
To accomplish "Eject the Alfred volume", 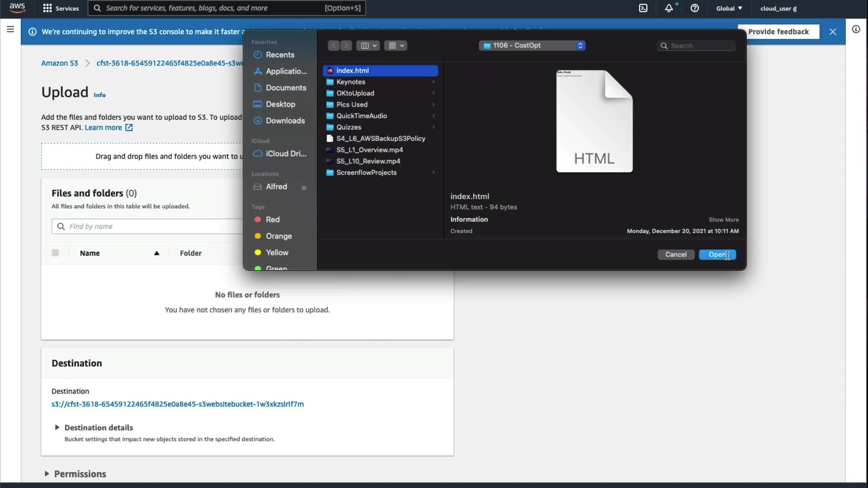I will point(304,188).
